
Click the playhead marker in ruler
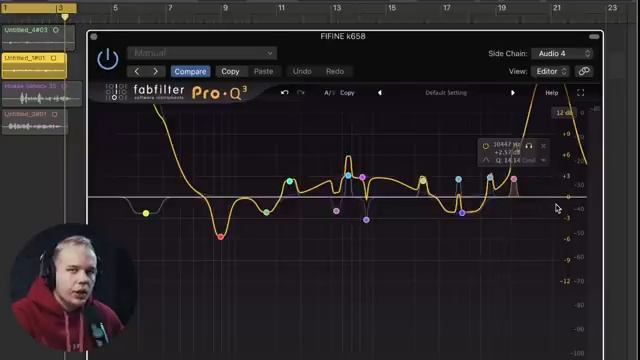65,17
